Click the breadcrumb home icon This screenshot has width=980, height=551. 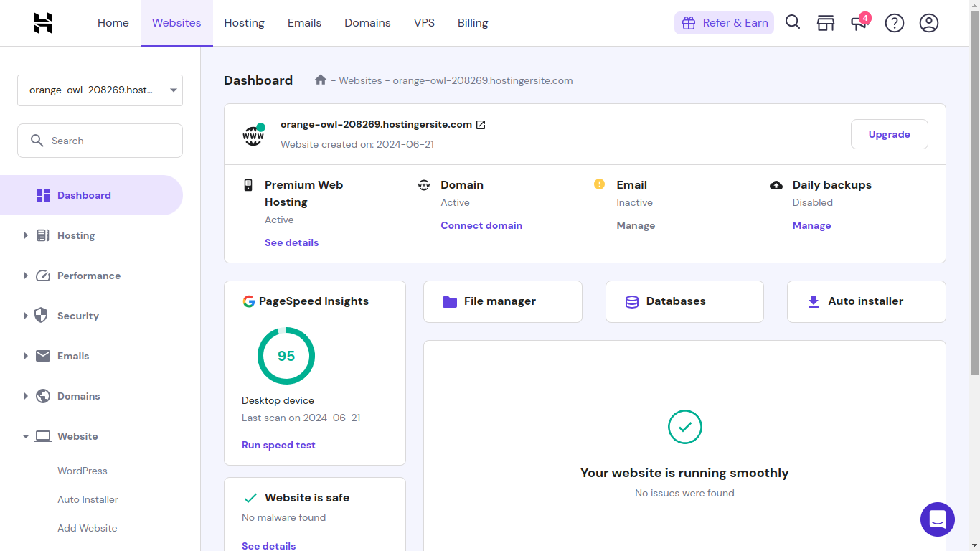pyautogui.click(x=321, y=80)
